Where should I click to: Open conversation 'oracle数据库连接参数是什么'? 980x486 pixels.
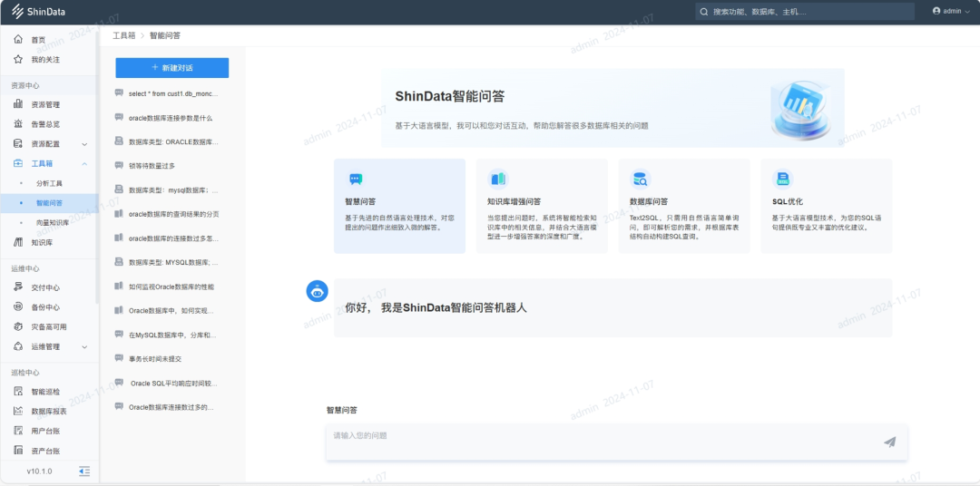(x=171, y=118)
